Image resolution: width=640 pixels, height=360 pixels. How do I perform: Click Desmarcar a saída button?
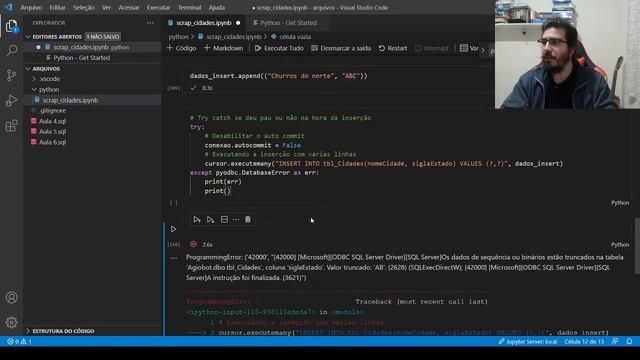point(341,48)
